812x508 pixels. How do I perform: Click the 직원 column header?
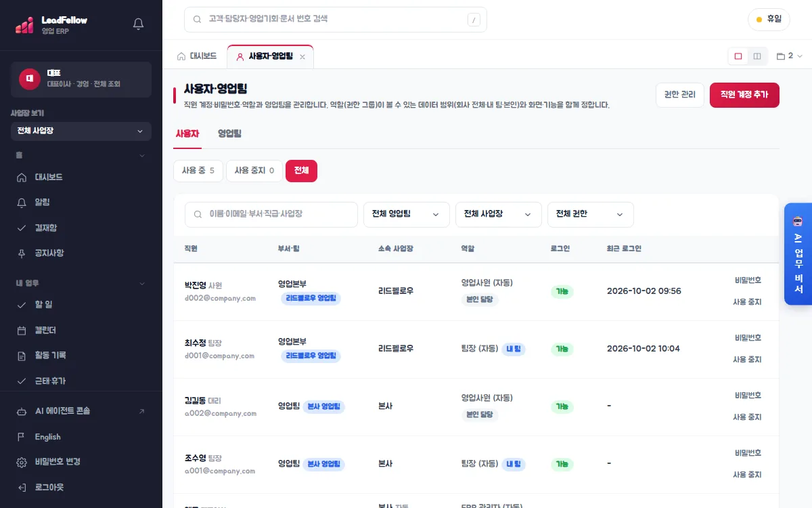click(x=191, y=249)
